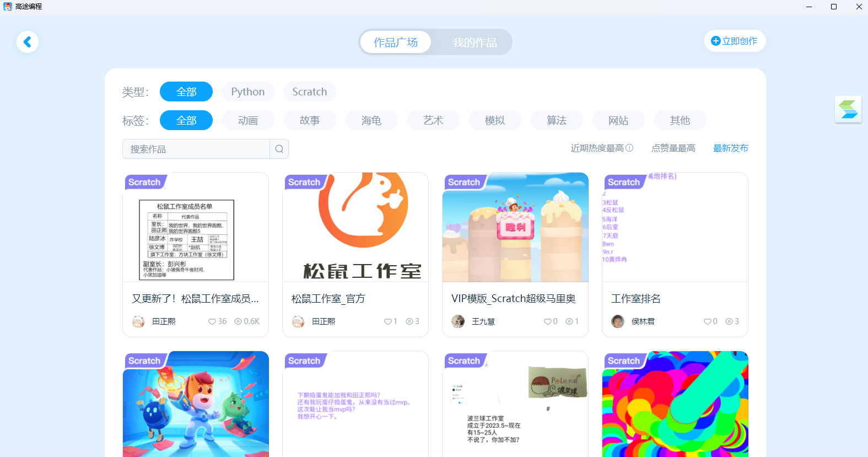Screen dimensions: 868x457
Task: Open the 松鼠工作室 logo thumbnail
Action: (355, 227)
